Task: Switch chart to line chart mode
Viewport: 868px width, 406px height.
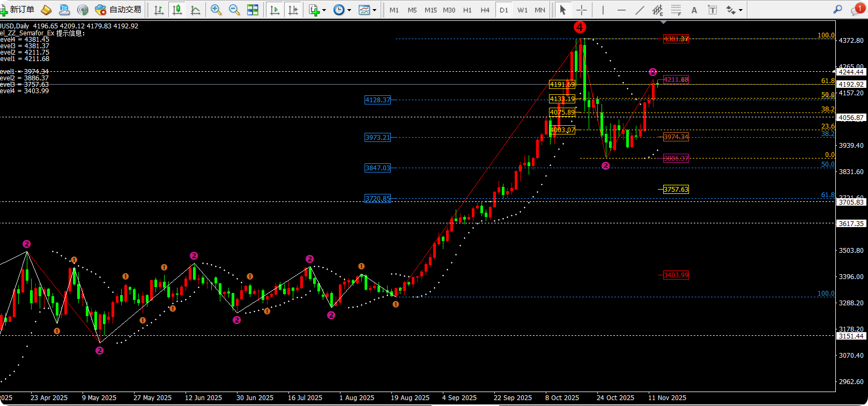Action: point(195,10)
